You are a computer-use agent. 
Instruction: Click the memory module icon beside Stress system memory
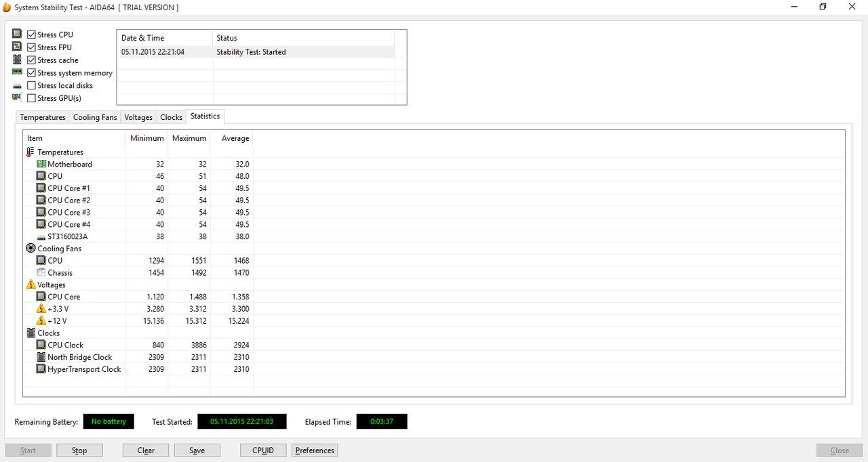click(x=17, y=72)
